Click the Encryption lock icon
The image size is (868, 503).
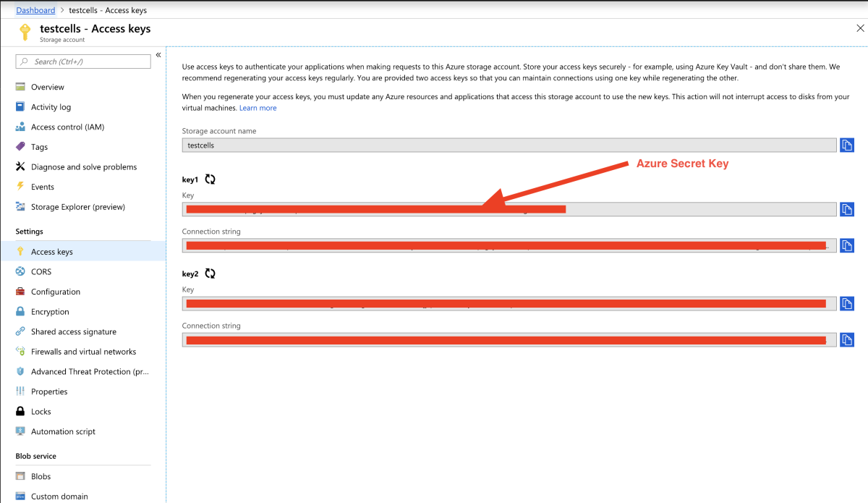click(20, 312)
